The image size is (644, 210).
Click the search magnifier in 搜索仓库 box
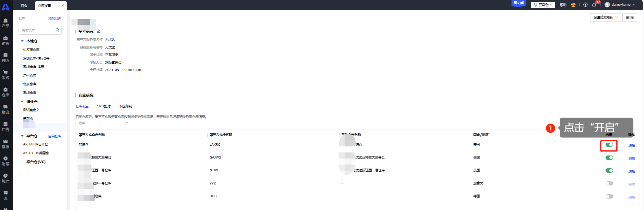coord(57,30)
